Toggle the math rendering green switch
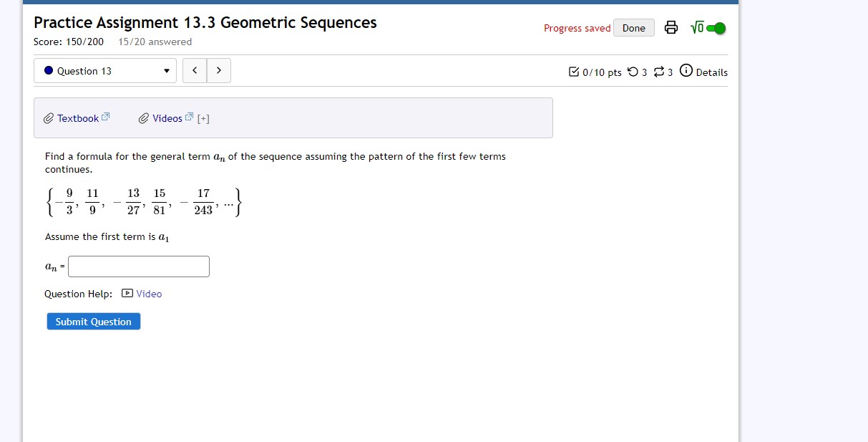 tap(714, 28)
